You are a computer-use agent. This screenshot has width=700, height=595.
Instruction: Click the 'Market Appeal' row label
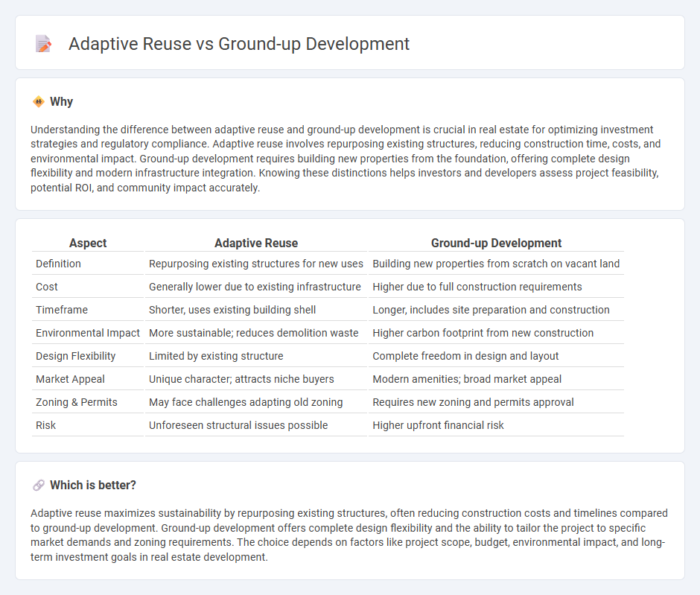[x=70, y=379]
